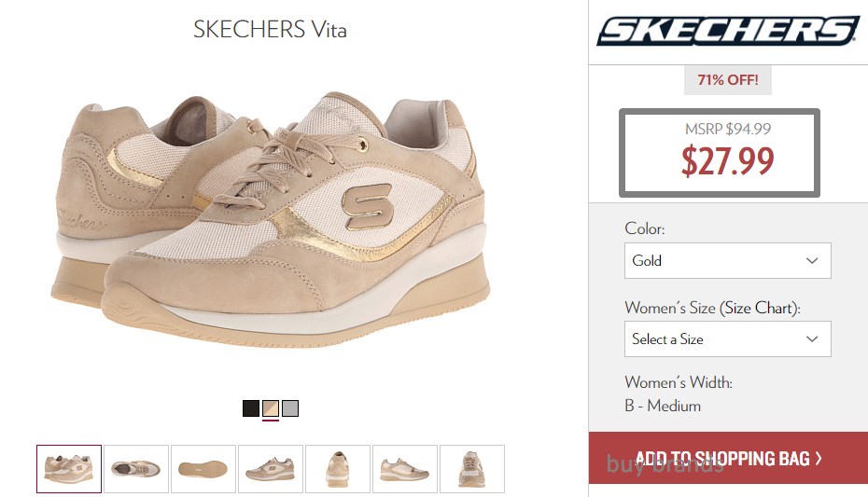Click the chevron arrow in Color dropdown
868x497 pixels.
pos(812,260)
